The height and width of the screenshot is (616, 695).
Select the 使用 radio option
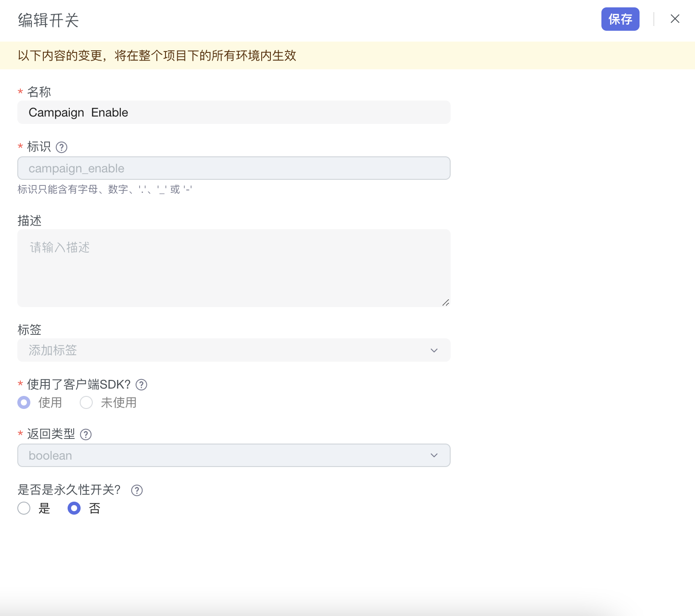(24, 402)
